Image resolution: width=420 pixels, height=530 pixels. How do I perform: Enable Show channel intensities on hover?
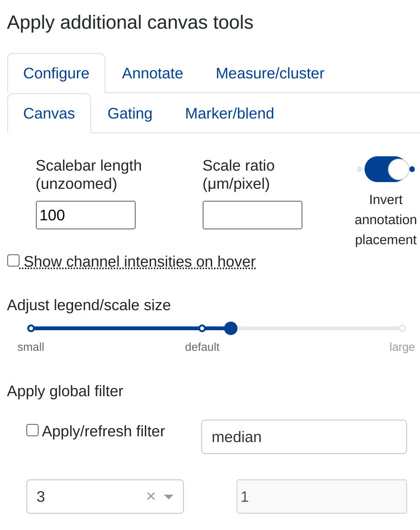click(x=13, y=260)
